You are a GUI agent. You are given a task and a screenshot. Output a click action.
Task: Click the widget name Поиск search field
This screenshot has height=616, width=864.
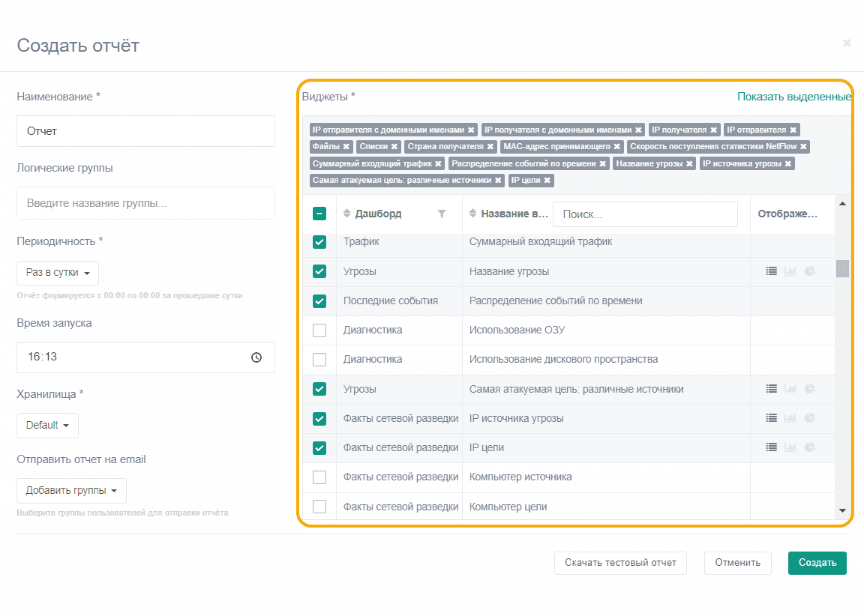pyautogui.click(x=645, y=214)
